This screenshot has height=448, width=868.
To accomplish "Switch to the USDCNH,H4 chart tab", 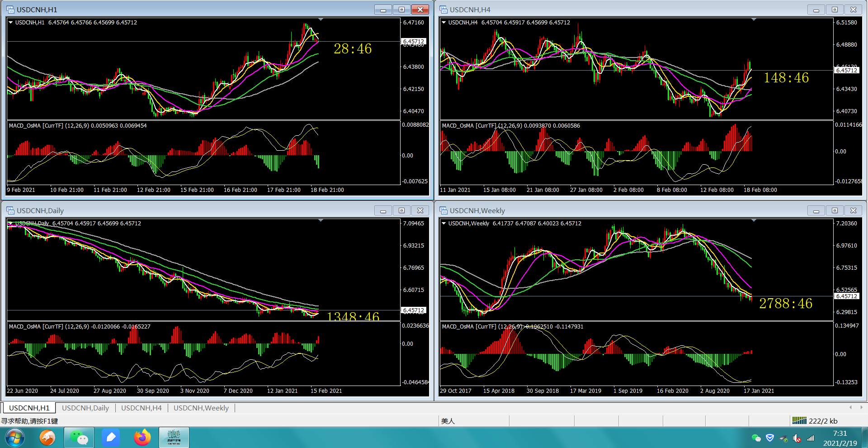I will [x=142, y=408].
